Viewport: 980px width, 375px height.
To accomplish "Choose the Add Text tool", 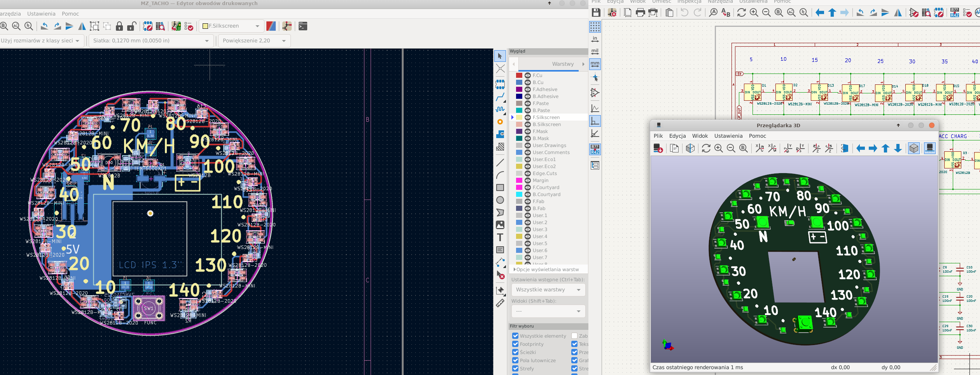I will [500, 237].
